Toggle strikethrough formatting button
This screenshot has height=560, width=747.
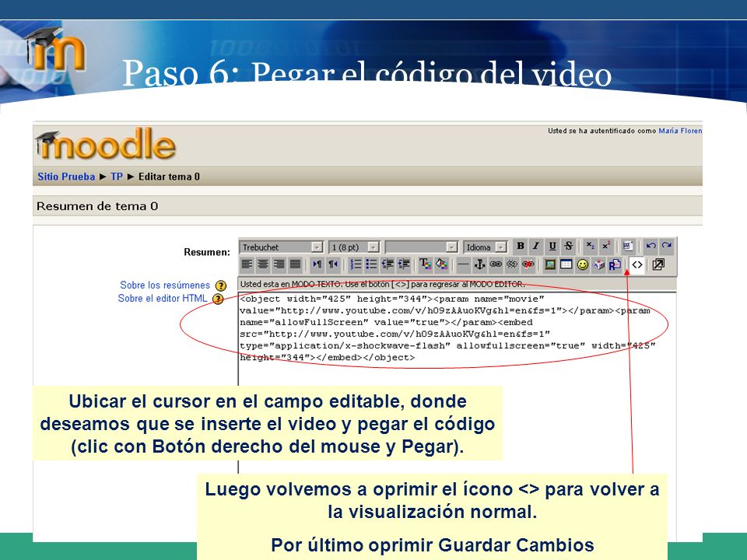tap(568, 247)
